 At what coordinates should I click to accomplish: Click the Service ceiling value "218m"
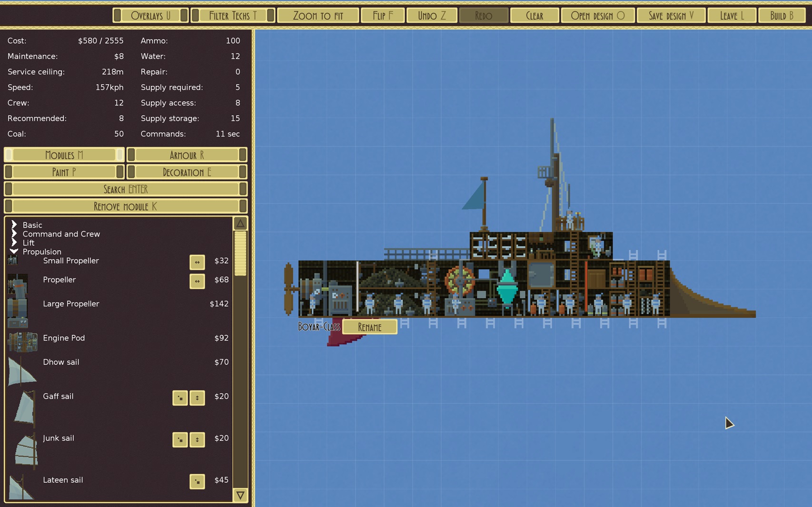click(x=113, y=72)
